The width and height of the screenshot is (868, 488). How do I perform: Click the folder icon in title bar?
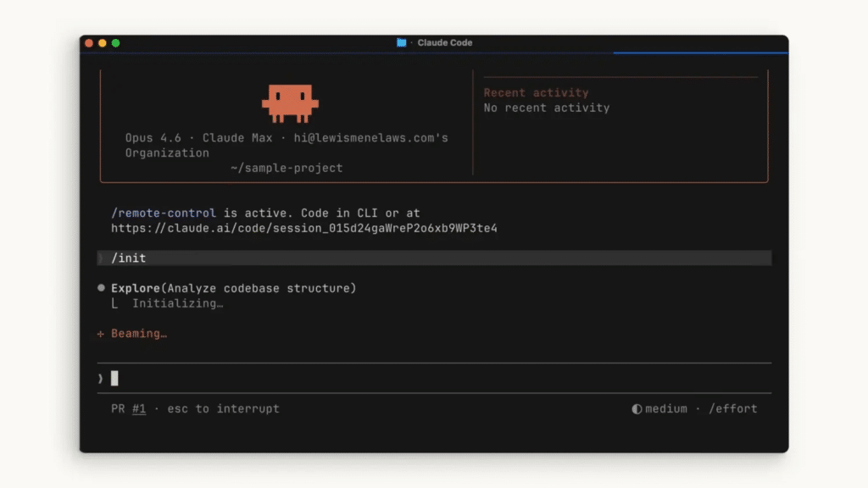tap(401, 42)
